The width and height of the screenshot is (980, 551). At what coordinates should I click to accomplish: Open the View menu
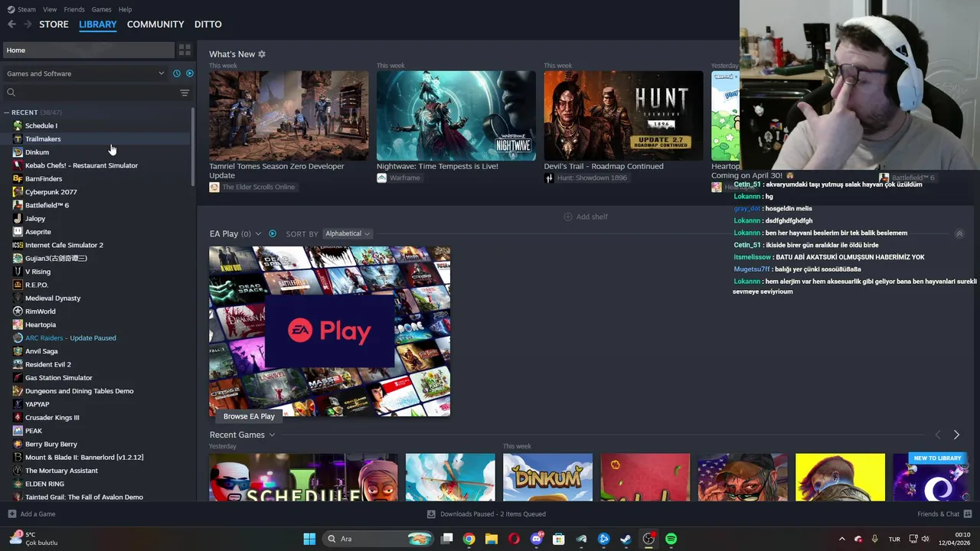click(50, 9)
